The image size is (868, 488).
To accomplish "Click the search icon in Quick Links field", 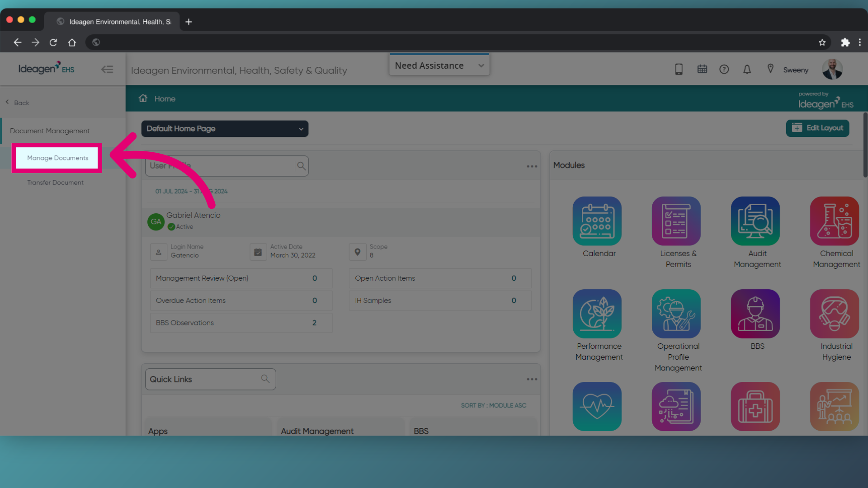I will click(265, 379).
